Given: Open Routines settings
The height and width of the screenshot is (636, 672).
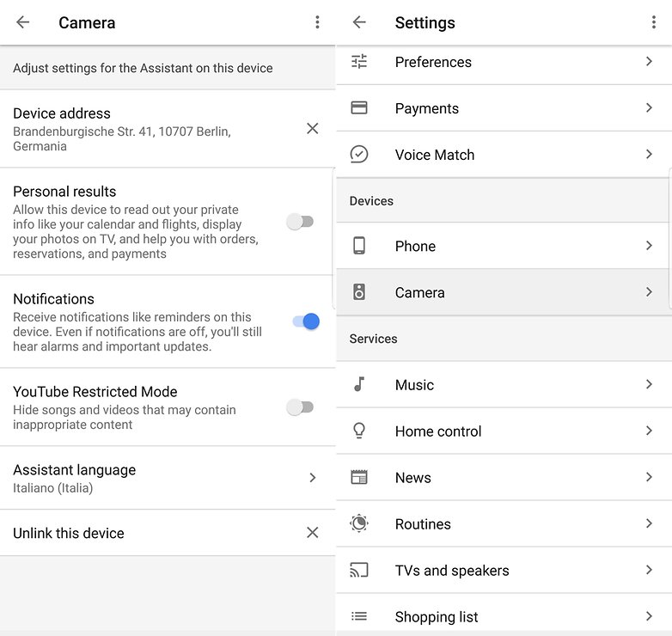Looking at the screenshot, I should [x=504, y=523].
